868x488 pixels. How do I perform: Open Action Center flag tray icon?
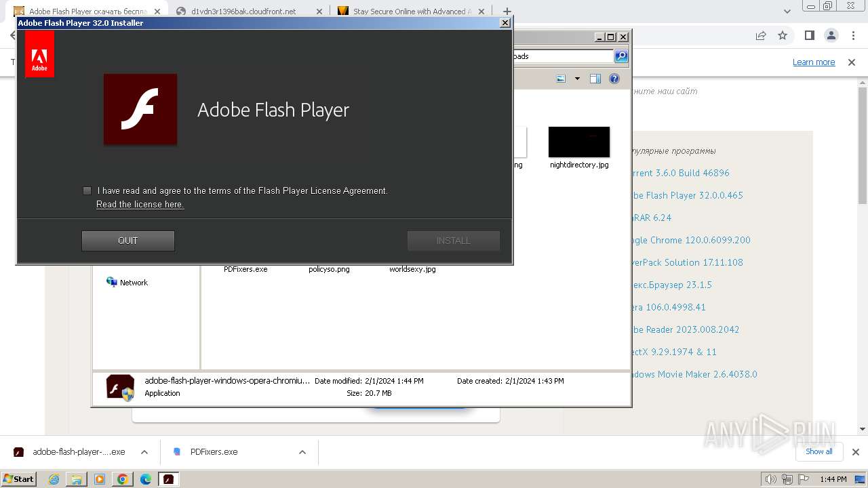802,479
